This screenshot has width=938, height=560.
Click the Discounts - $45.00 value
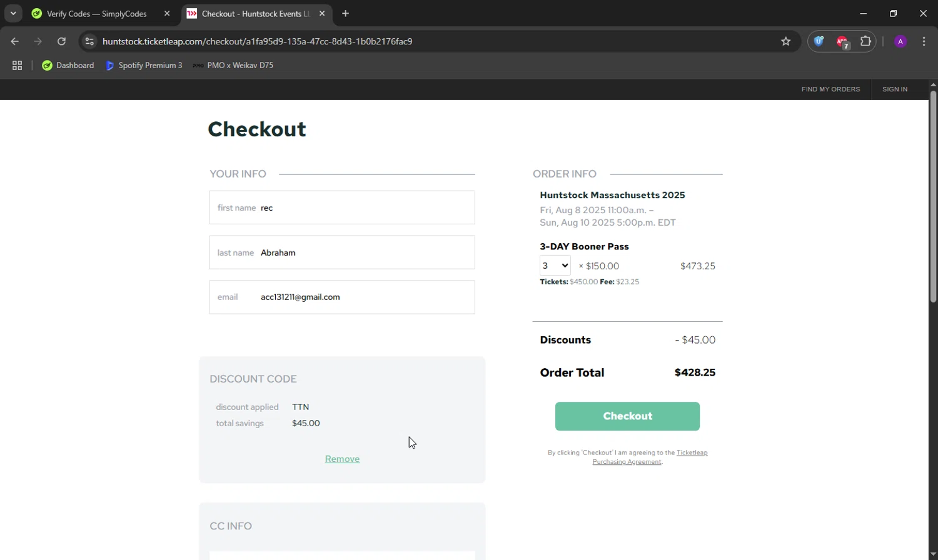coord(695,340)
